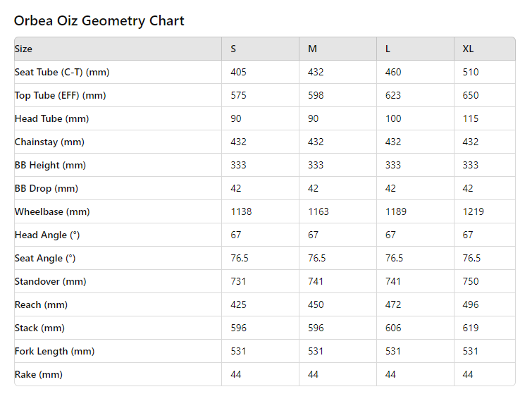
Task: Click the Top Tube (EFF) row label
Action: coord(61,95)
